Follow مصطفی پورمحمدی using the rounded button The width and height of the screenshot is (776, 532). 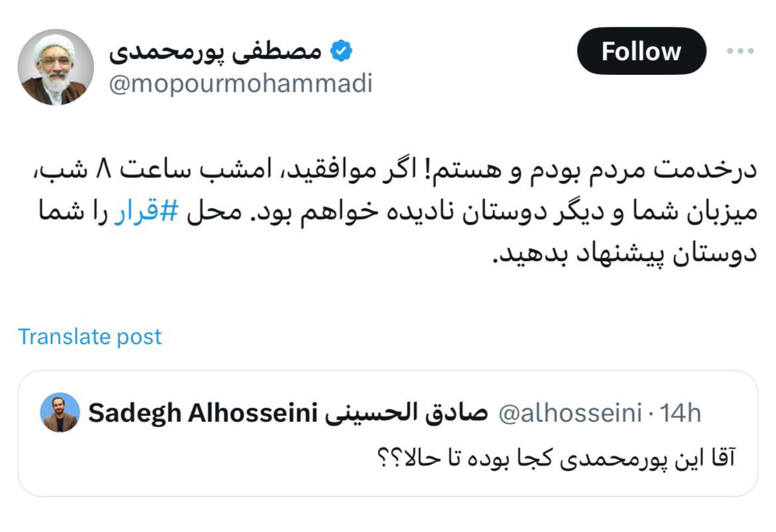coord(640,50)
